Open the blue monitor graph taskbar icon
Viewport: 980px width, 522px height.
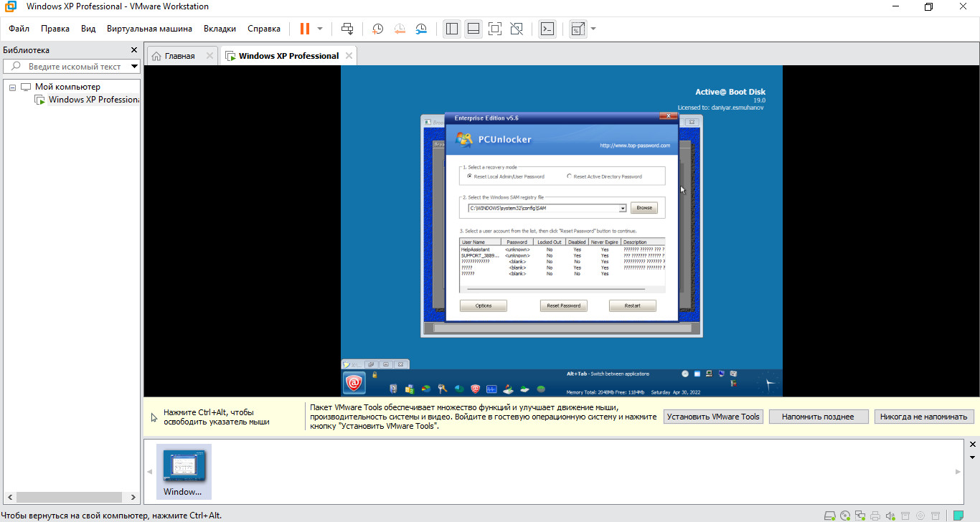click(491, 389)
